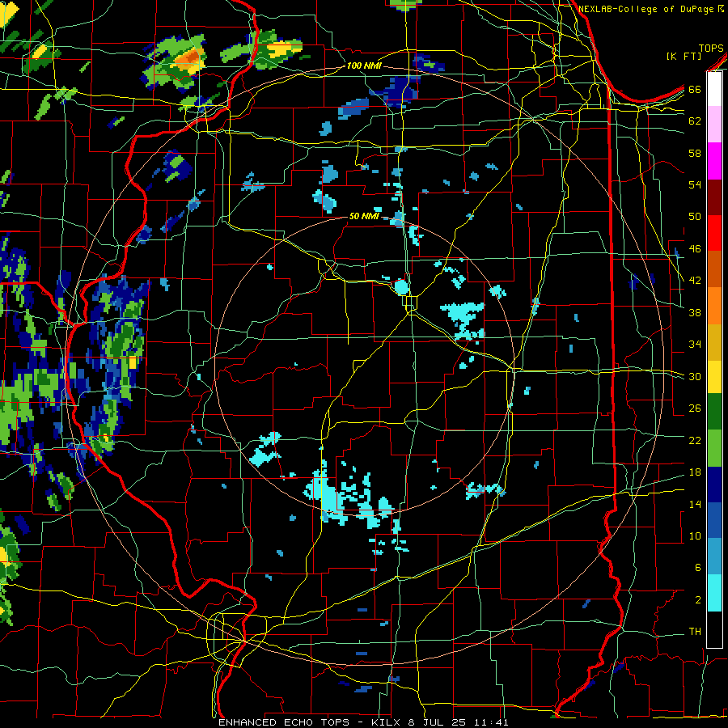Click the 50 NMI range ring label

point(363,216)
